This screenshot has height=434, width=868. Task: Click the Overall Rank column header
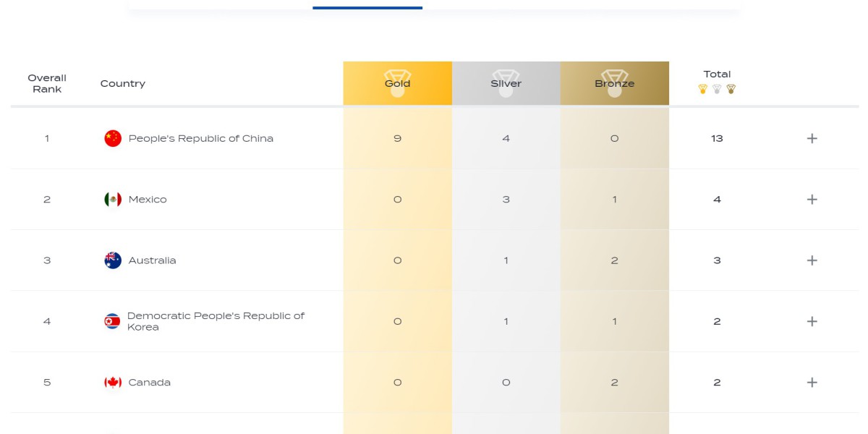(x=47, y=83)
